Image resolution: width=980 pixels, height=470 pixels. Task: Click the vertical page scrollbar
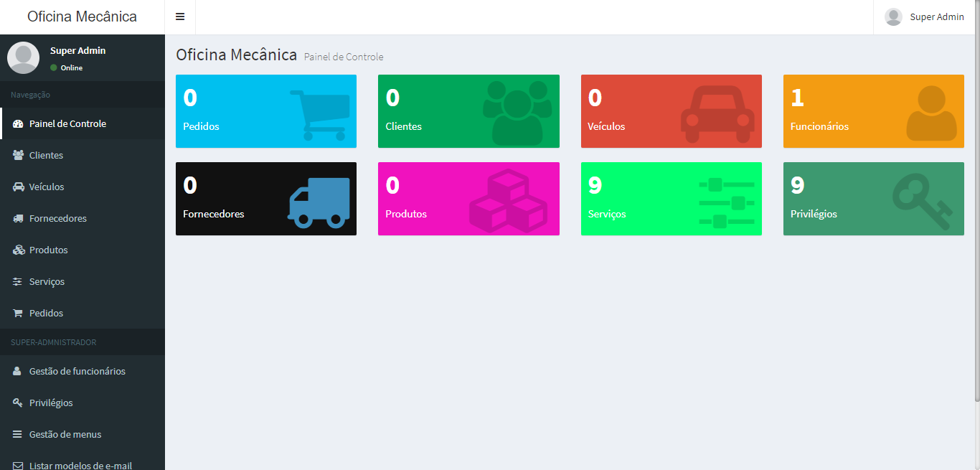pyautogui.click(x=976, y=215)
